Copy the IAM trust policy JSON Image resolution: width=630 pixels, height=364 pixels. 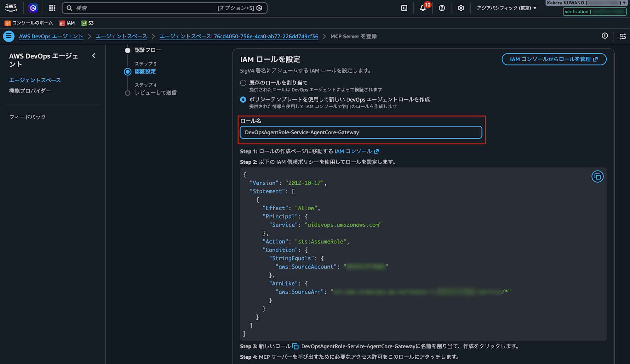point(597,176)
